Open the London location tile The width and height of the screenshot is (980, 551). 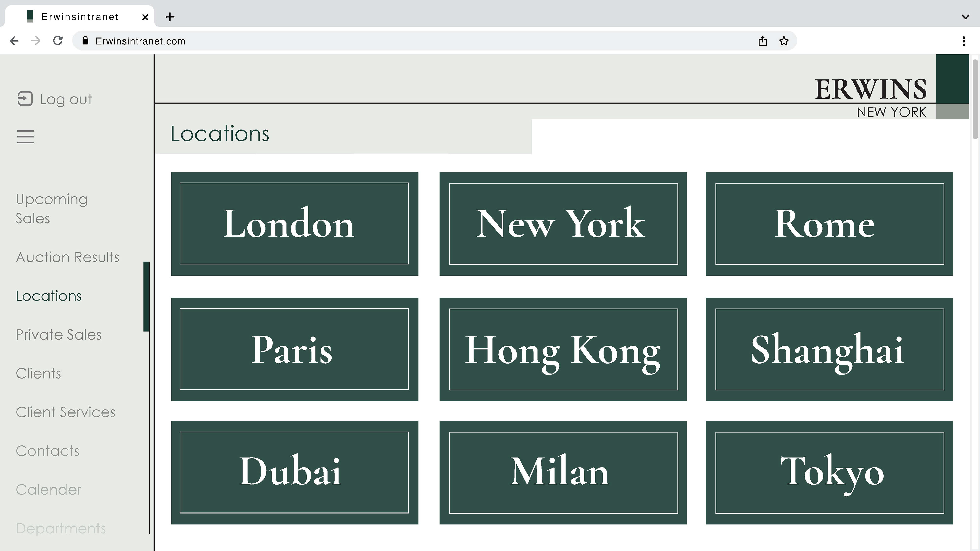click(295, 224)
